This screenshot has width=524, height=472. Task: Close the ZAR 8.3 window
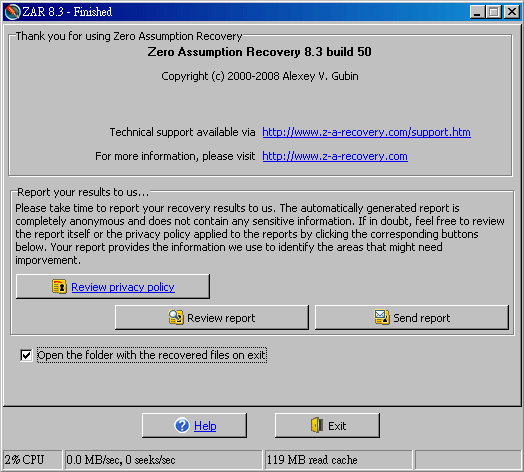(511, 12)
